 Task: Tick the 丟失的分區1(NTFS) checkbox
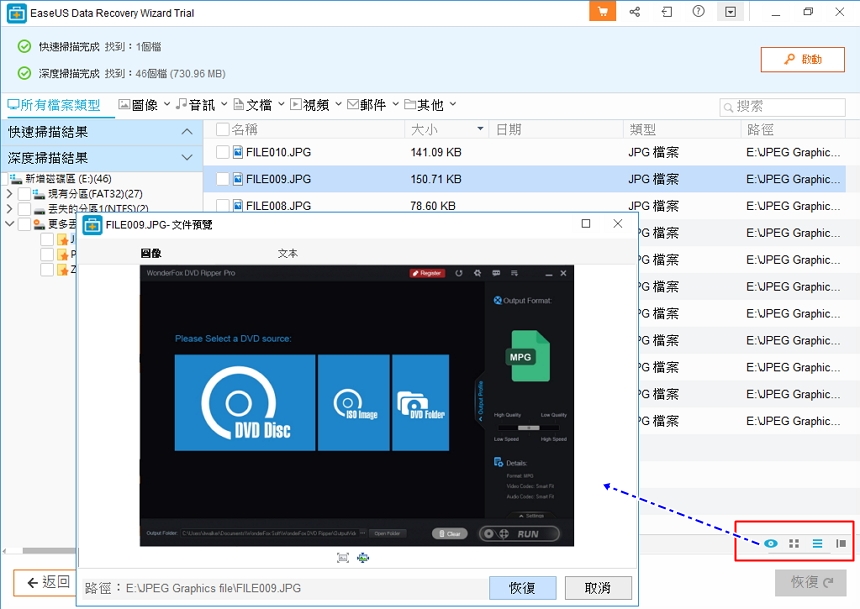pyautogui.click(x=24, y=209)
